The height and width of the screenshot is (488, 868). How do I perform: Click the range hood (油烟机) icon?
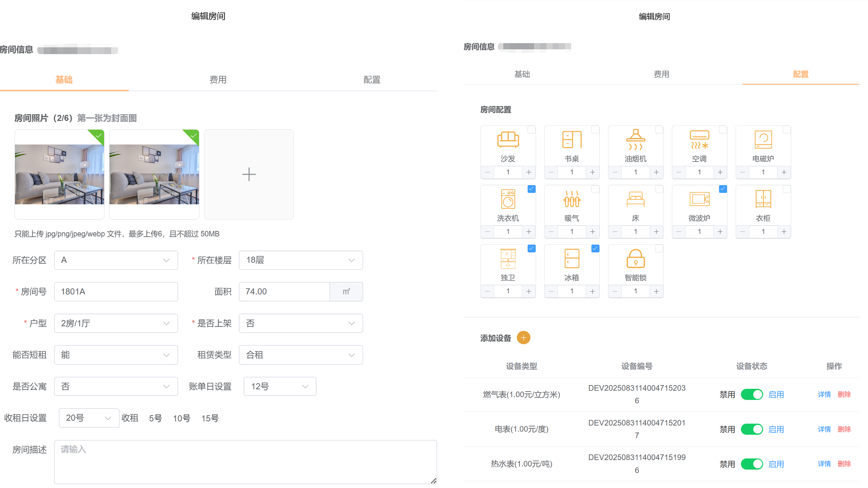pyautogui.click(x=635, y=139)
